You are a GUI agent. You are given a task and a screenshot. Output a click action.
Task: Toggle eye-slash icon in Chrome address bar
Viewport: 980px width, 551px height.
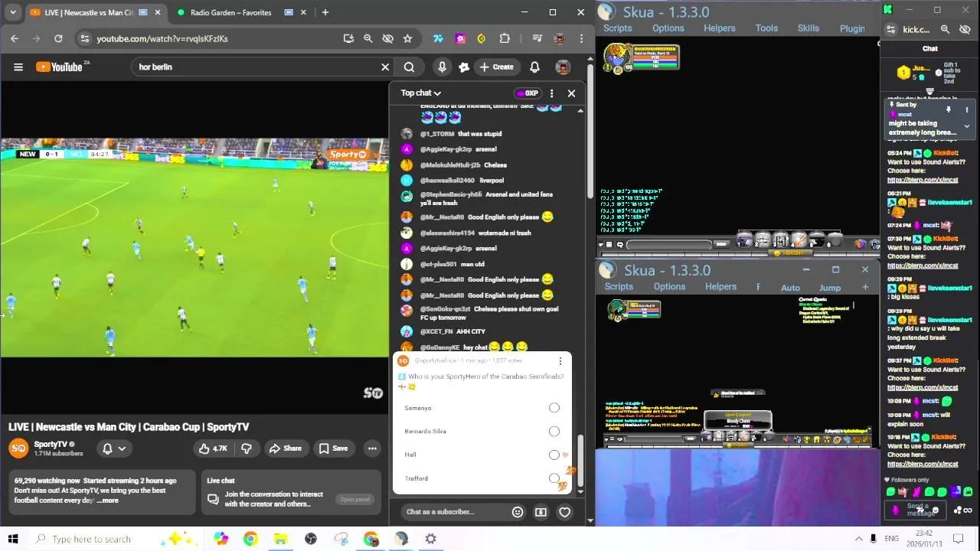(387, 38)
